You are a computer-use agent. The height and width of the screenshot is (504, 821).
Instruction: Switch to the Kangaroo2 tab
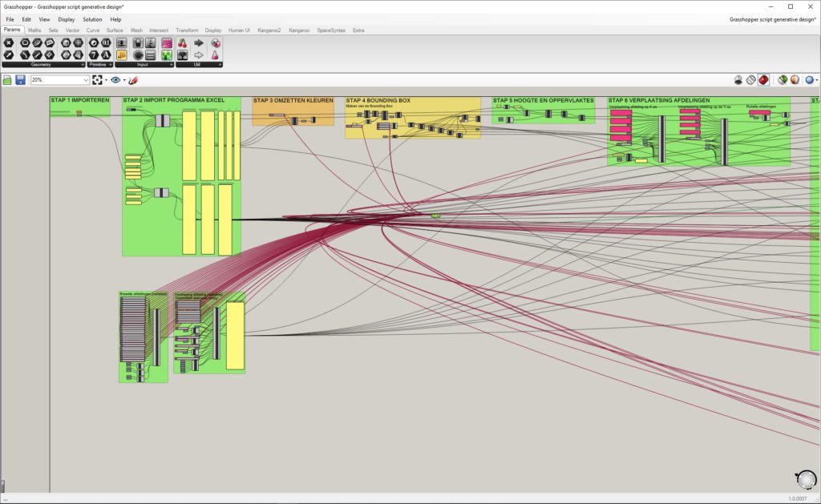tap(269, 30)
